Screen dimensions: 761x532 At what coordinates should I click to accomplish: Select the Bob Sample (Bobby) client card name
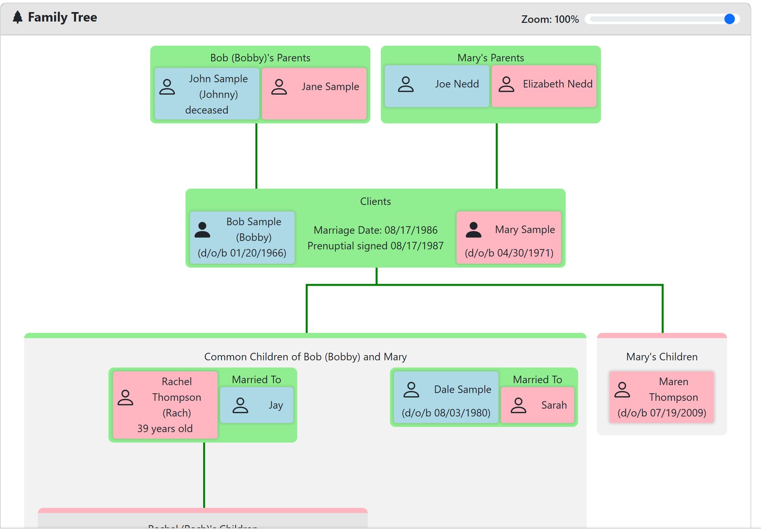(x=254, y=230)
